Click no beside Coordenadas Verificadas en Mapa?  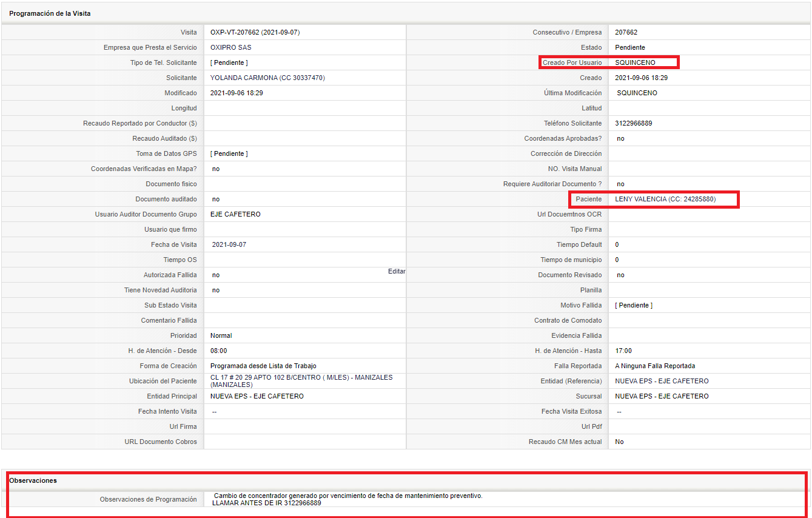click(216, 169)
